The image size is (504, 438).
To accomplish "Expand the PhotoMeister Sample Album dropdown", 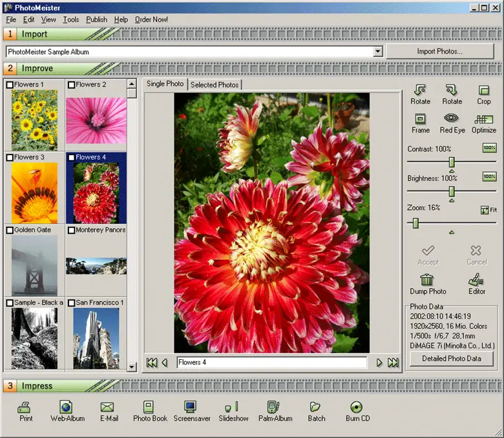I will tap(378, 52).
